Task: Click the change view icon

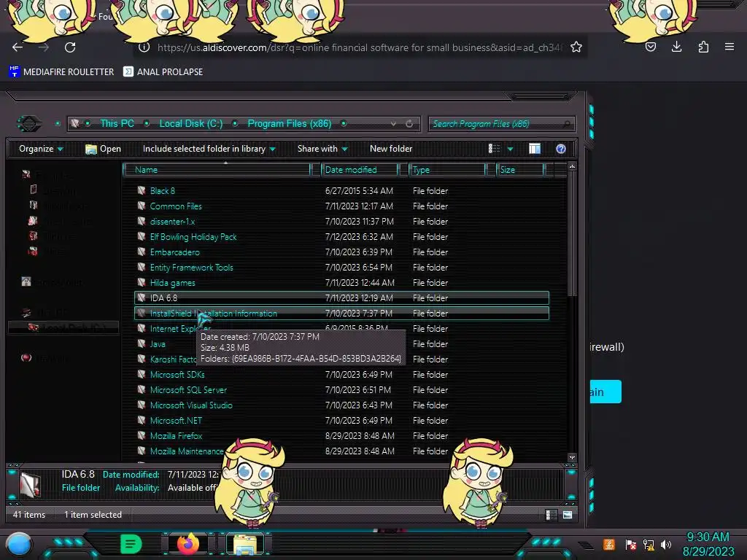Action: point(494,149)
